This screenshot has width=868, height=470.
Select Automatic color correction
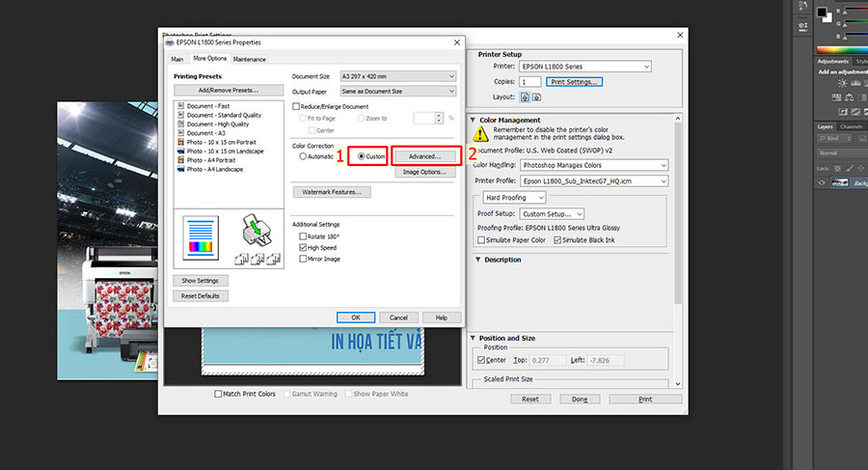pos(303,156)
